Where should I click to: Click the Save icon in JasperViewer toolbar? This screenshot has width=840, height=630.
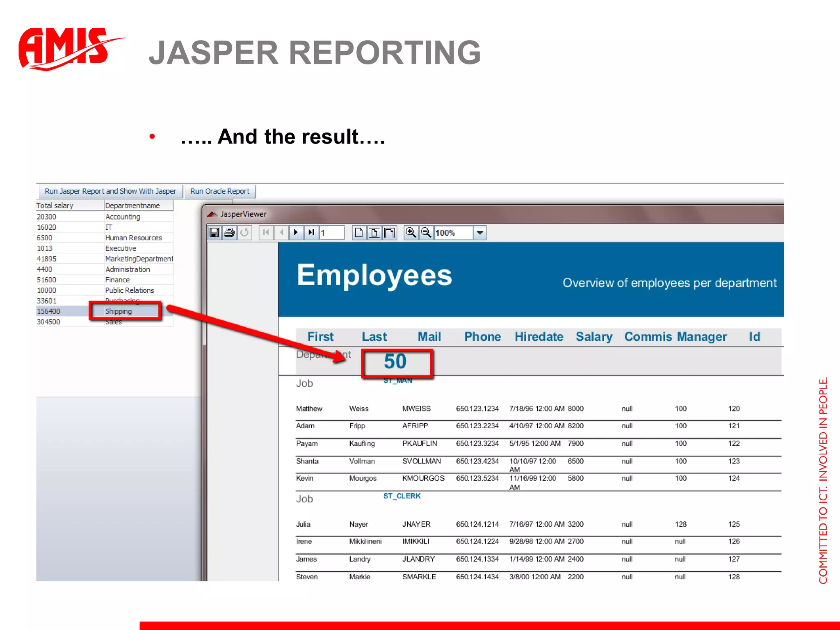pyautogui.click(x=214, y=233)
